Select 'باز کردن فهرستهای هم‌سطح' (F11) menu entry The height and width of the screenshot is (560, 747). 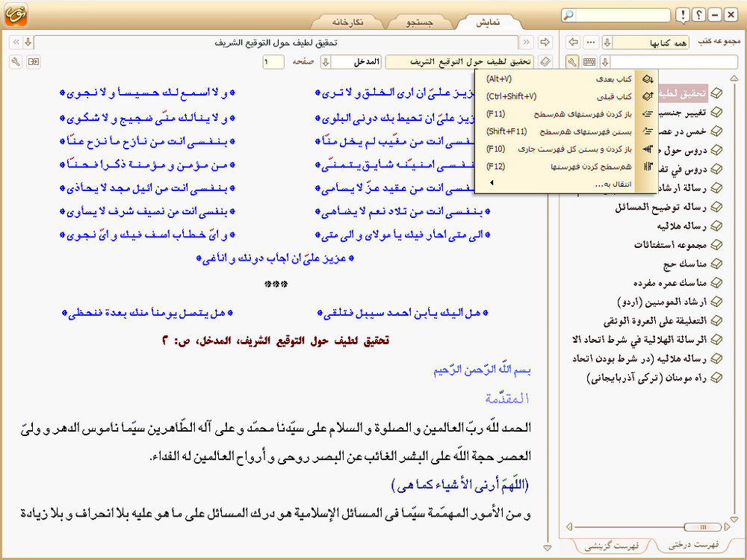(x=565, y=114)
